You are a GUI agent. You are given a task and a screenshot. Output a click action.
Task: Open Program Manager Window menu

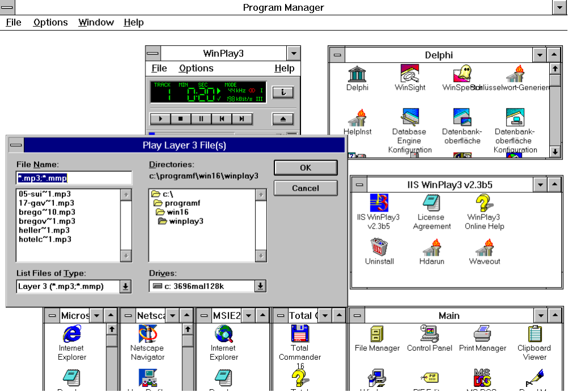[x=96, y=23]
